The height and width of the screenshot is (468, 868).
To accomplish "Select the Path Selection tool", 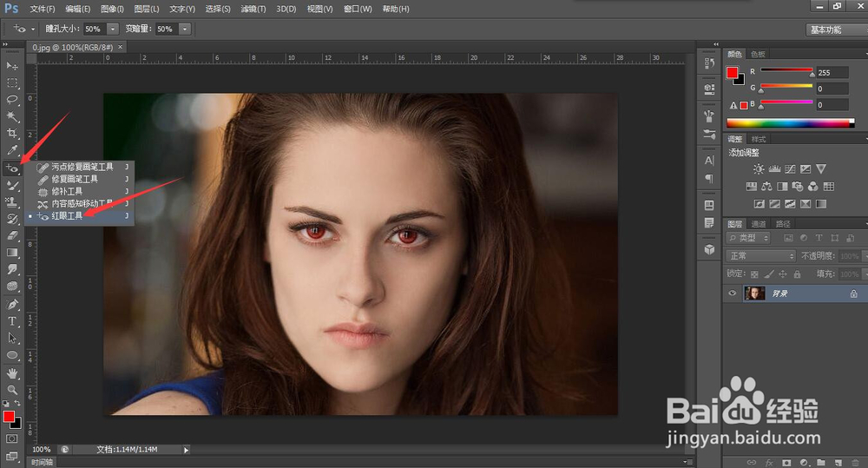I will (x=11, y=338).
